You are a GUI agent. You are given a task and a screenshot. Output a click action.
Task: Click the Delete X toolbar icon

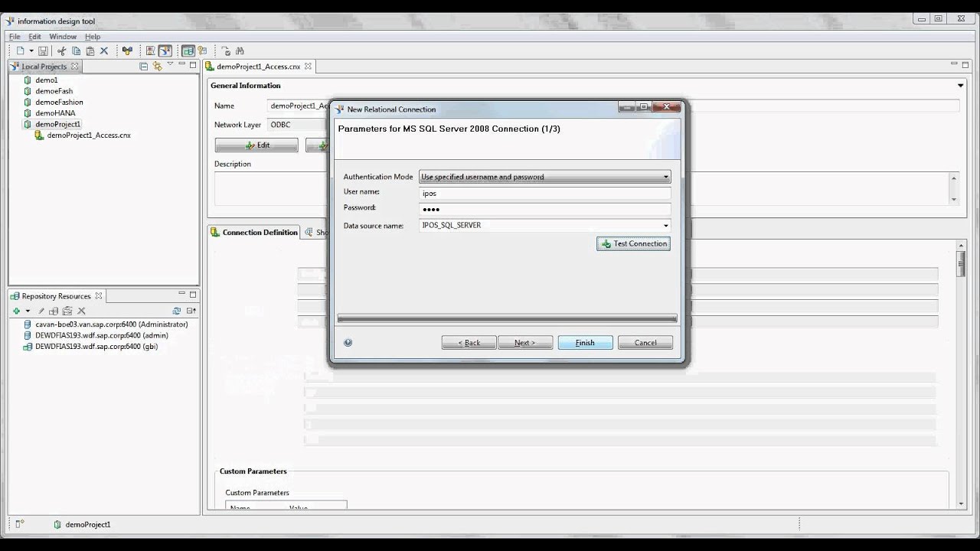point(104,51)
